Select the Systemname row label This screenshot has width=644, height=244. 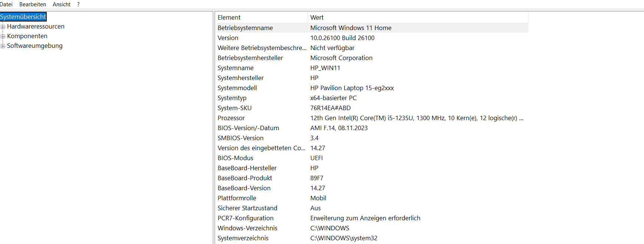pos(235,68)
